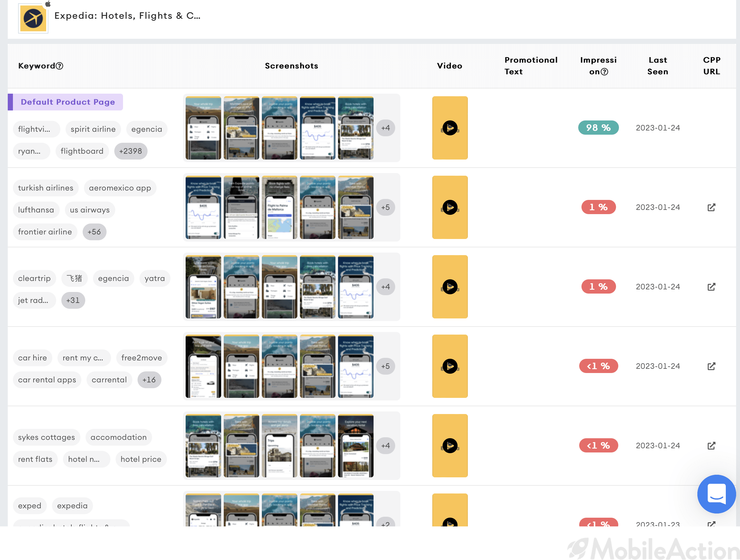Click the frontier airline keyword chip
Viewport: 740px width, 560px height.
point(45,232)
